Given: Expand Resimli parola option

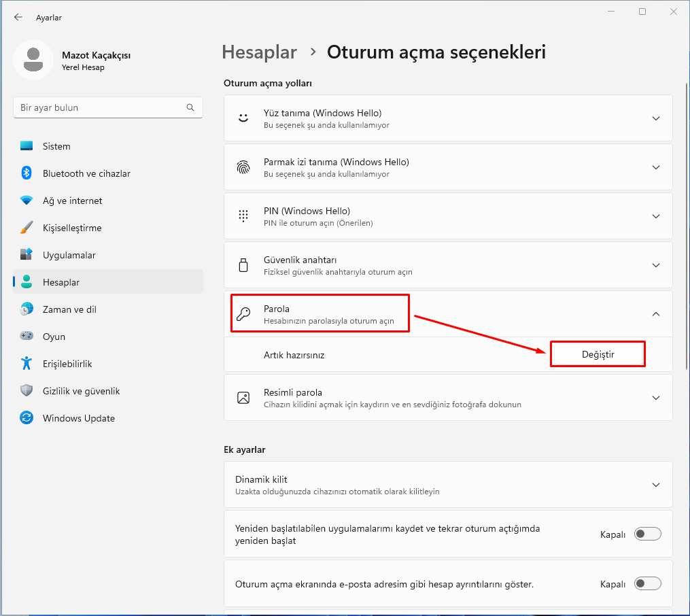Looking at the screenshot, I should 655,398.
